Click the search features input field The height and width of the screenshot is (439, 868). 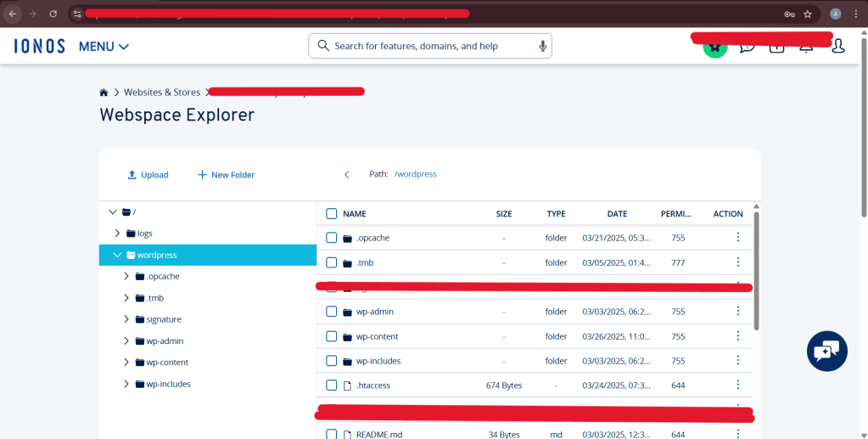[x=430, y=46]
